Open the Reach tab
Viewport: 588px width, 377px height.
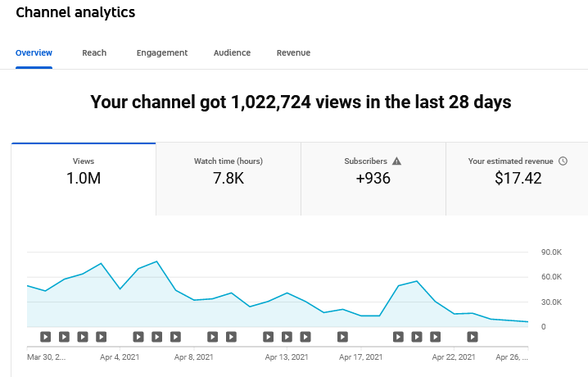tap(94, 53)
